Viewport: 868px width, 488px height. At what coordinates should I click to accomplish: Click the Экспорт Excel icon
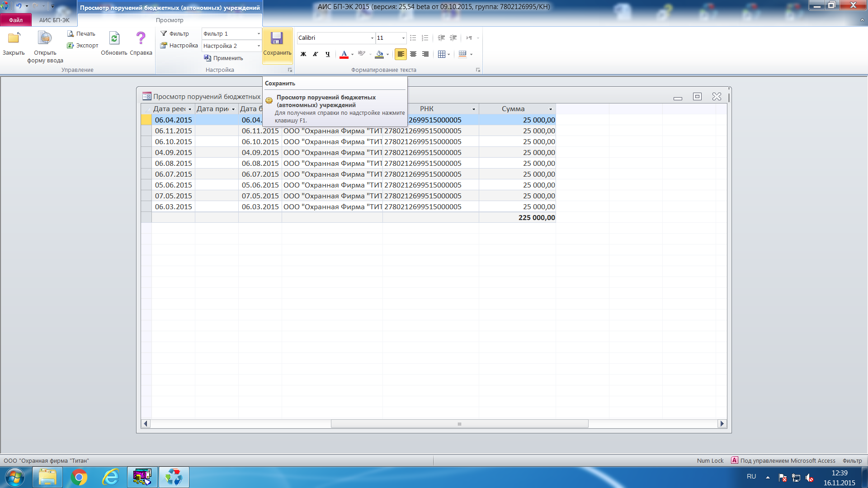71,46
